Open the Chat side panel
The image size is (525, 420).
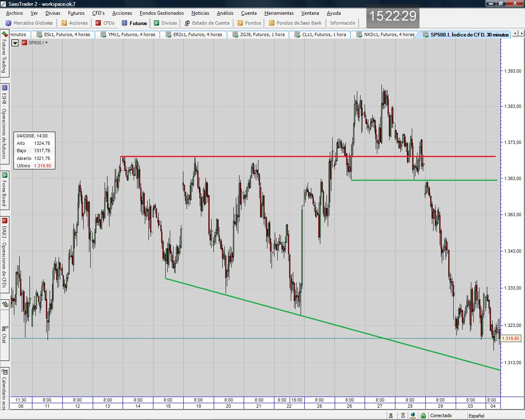coord(5,335)
